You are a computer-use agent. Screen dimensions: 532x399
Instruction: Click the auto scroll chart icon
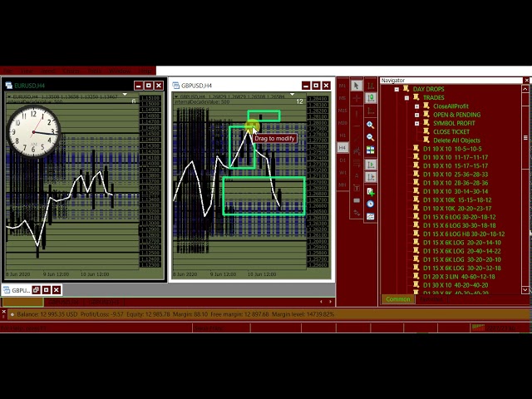pos(371,164)
